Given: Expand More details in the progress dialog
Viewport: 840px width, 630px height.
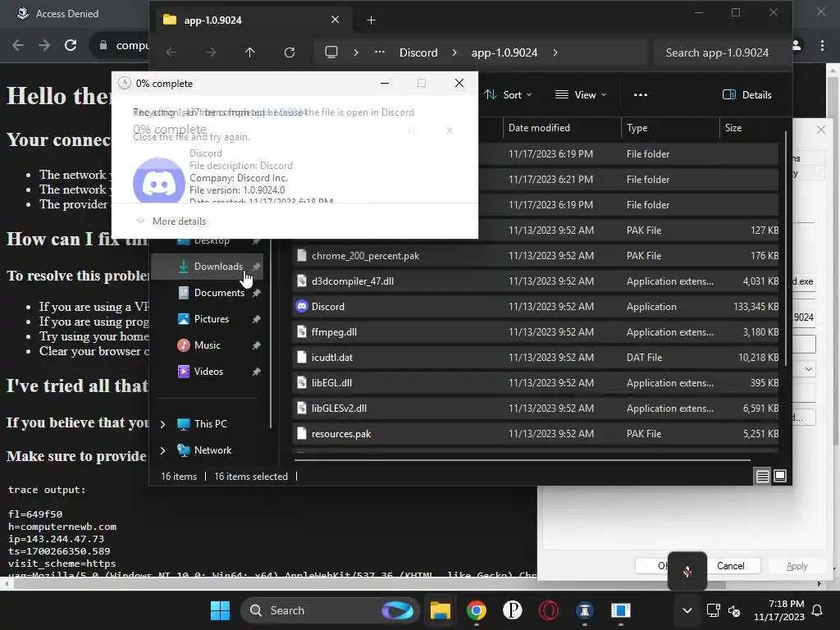Looking at the screenshot, I should [171, 221].
